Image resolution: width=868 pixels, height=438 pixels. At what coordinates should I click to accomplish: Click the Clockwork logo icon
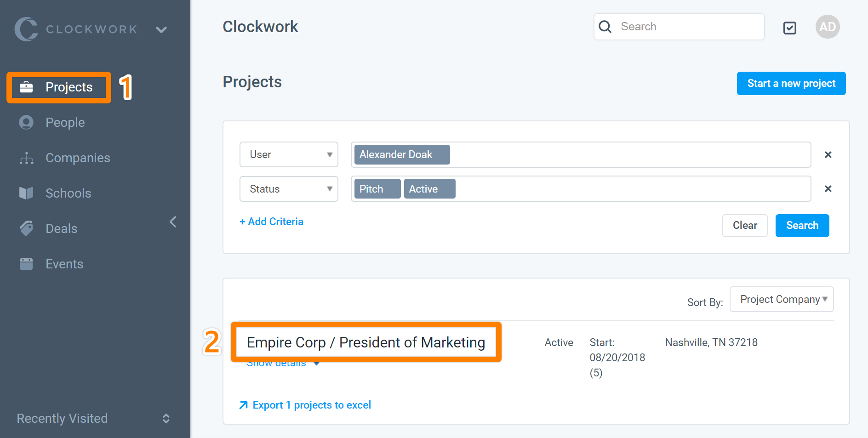point(26,29)
